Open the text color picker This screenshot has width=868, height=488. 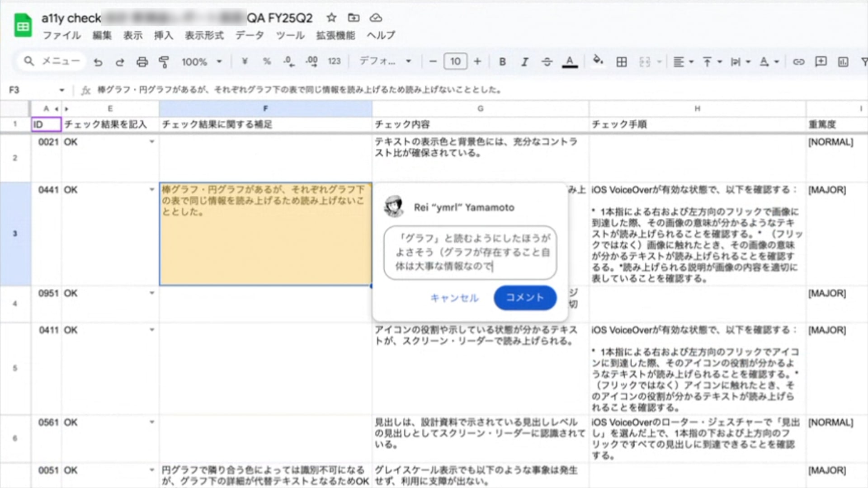pos(570,62)
